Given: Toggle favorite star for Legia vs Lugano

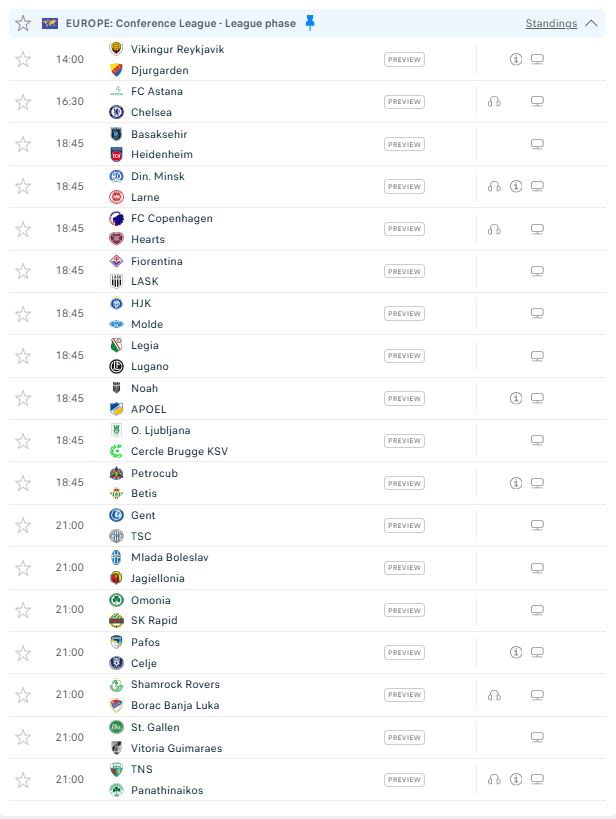Looking at the screenshot, I should pos(23,356).
